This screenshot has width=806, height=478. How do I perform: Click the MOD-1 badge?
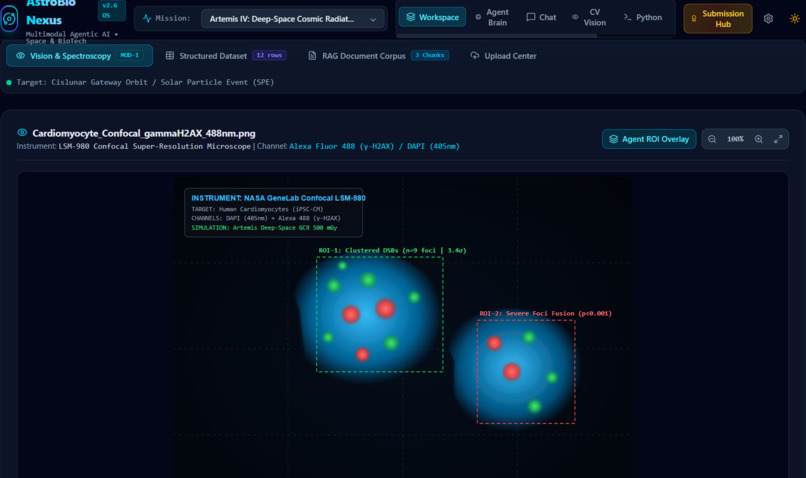(130, 55)
